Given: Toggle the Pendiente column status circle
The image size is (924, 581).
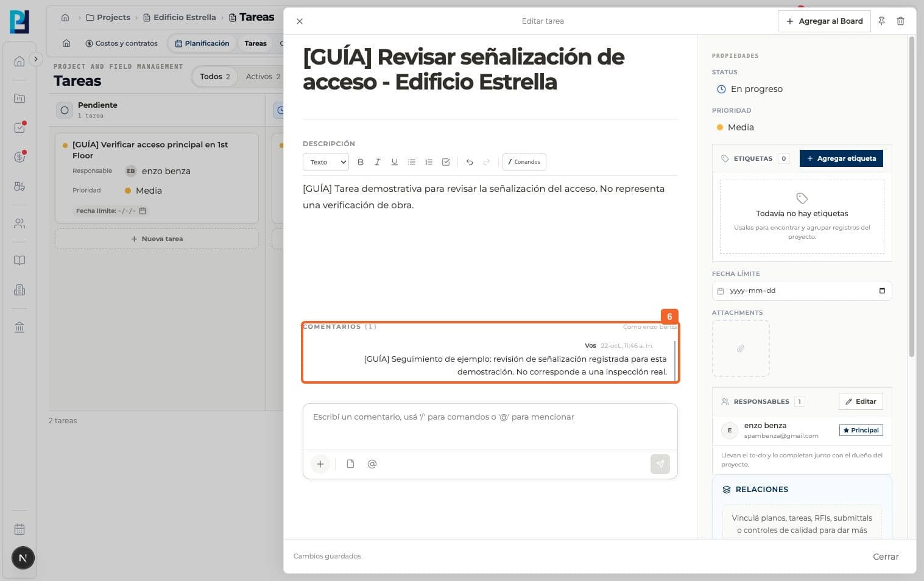Looking at the screenshot, I should pyautogui.click(x=65, y=110).
